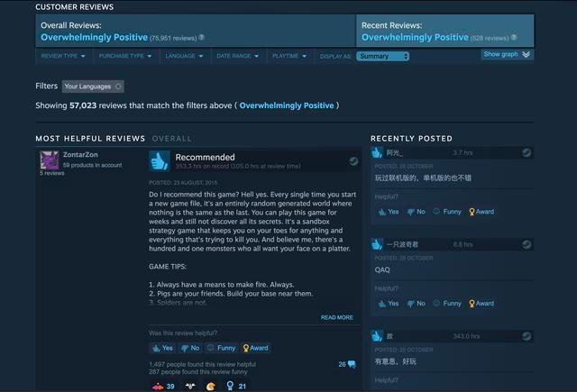Open the Display As Summary combo box
577x392 pixels.
[382, 56]
